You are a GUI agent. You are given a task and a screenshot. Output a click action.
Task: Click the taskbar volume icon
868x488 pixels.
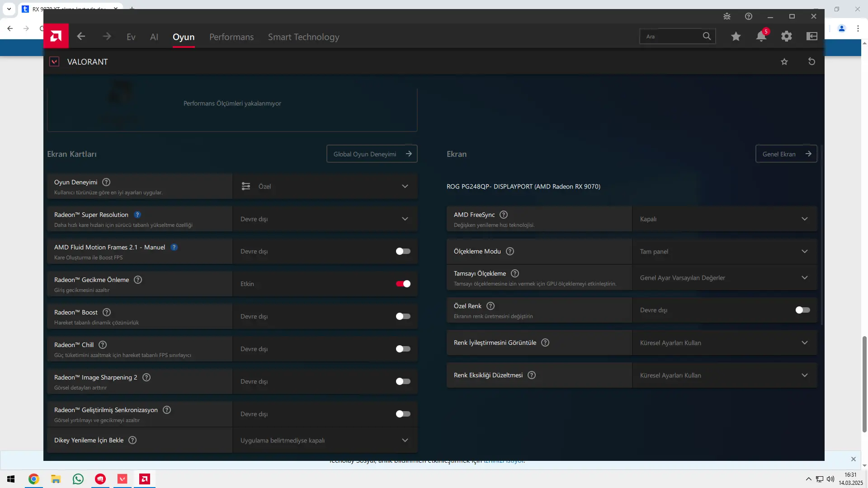(830, 479)
